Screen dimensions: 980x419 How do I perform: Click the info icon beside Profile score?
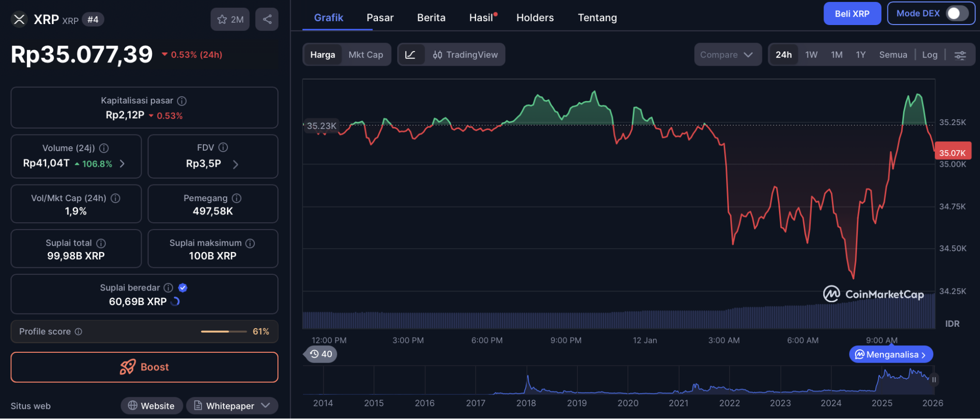coord(78,332)
